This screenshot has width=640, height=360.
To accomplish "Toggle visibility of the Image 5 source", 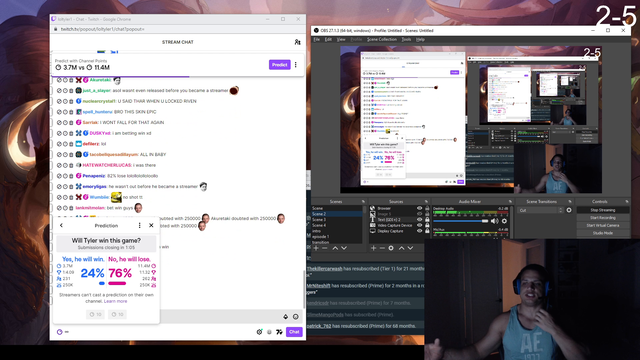I will coord(419,214).
